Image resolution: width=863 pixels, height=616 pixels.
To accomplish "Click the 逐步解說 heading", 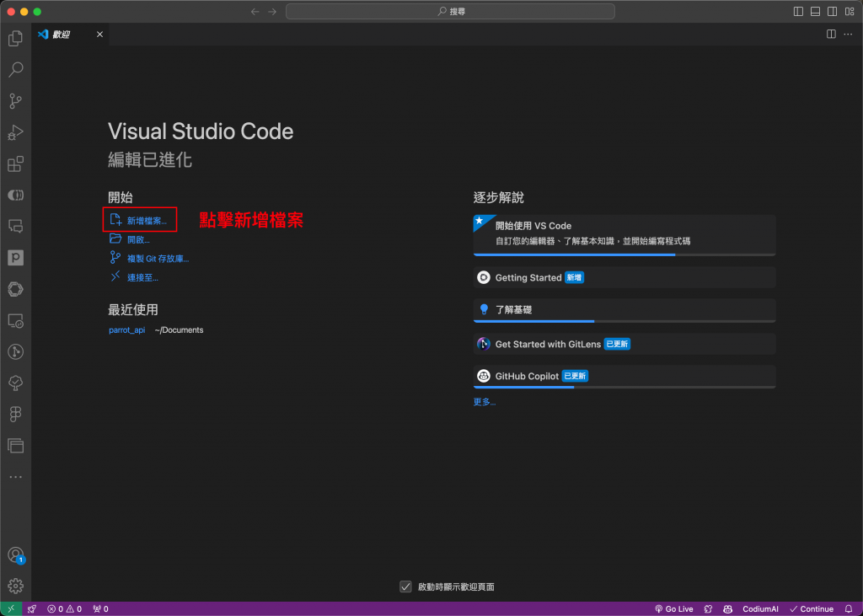I will coord(499,197).
